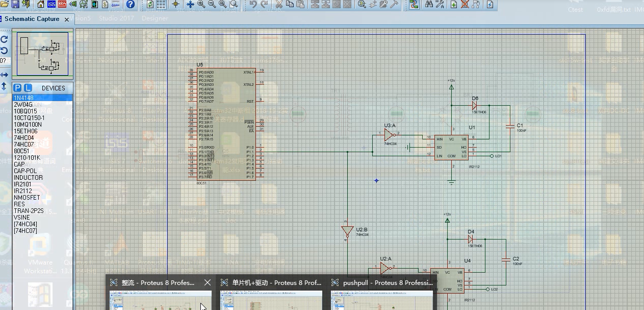Click the Redo arrow icon
The height and width of the screenshot is (310, 644).
point(264,4)
